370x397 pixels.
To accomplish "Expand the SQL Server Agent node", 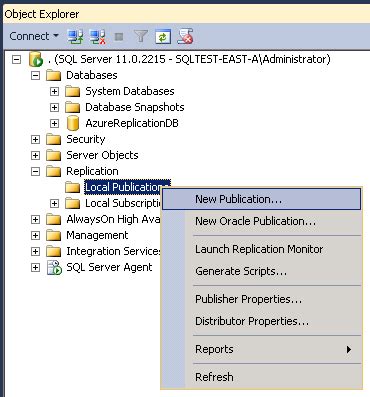I will 35,267.
